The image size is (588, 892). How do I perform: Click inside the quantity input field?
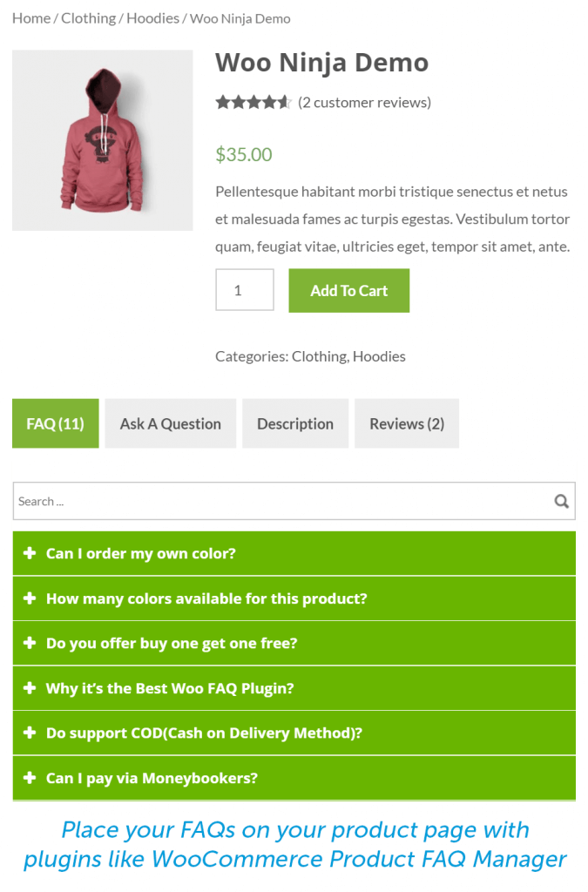pos(244,289)
